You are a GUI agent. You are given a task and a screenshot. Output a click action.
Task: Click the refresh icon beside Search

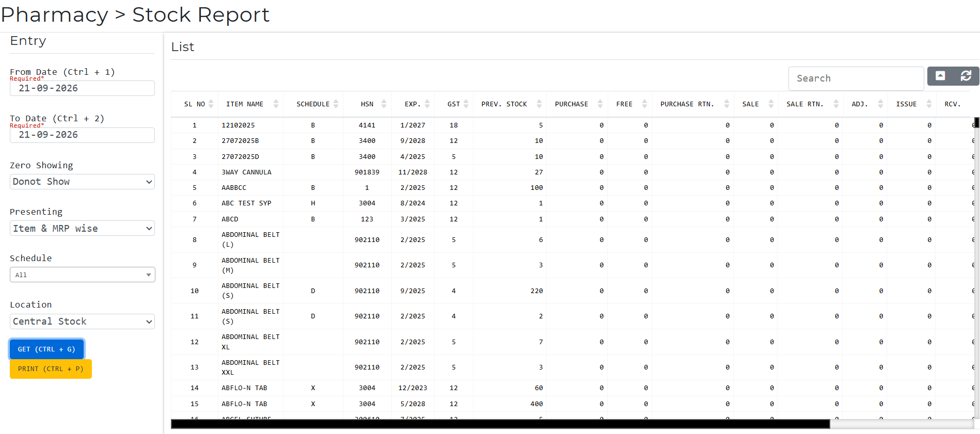966,76
